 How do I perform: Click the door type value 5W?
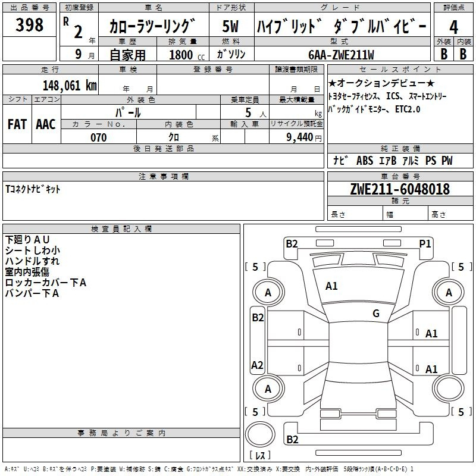pyautogui.click(x=231, y=26)
